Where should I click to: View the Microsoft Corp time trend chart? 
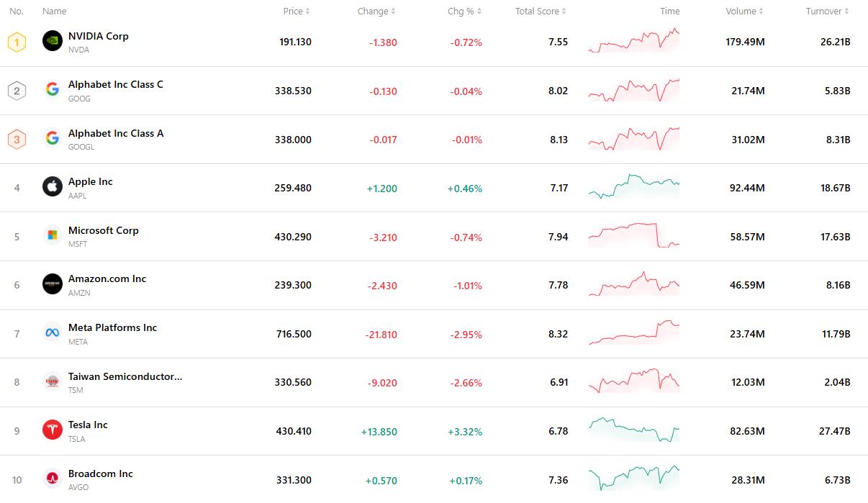pos(633,236)
